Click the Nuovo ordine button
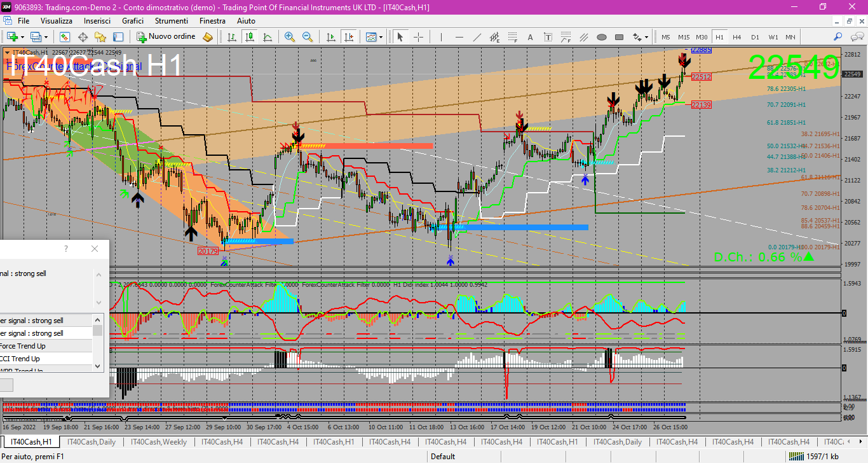This screenshot has width=868, height=463. point(166,37)
